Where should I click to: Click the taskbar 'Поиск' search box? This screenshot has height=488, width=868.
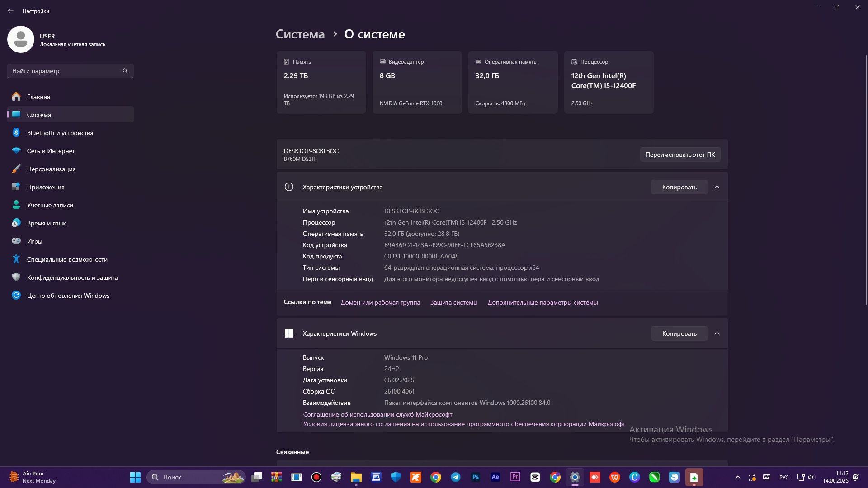click(x=196, y=477)
